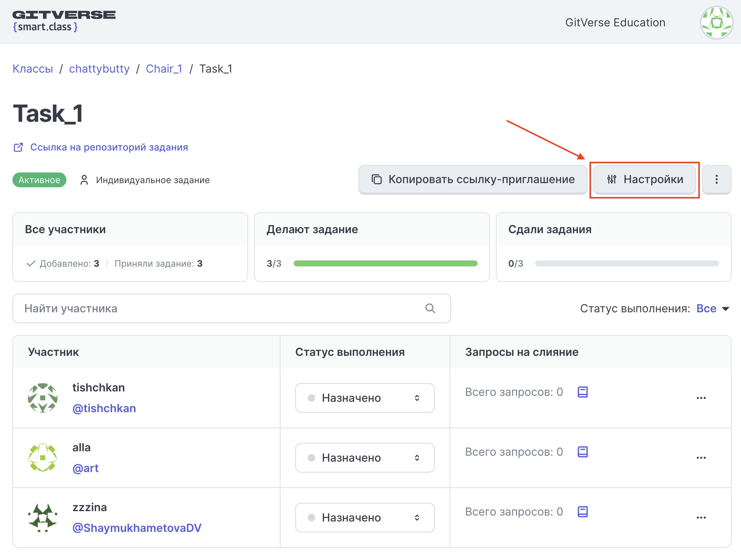Click the Task_1 page heading
741x560 pixels.
[47, 113]
